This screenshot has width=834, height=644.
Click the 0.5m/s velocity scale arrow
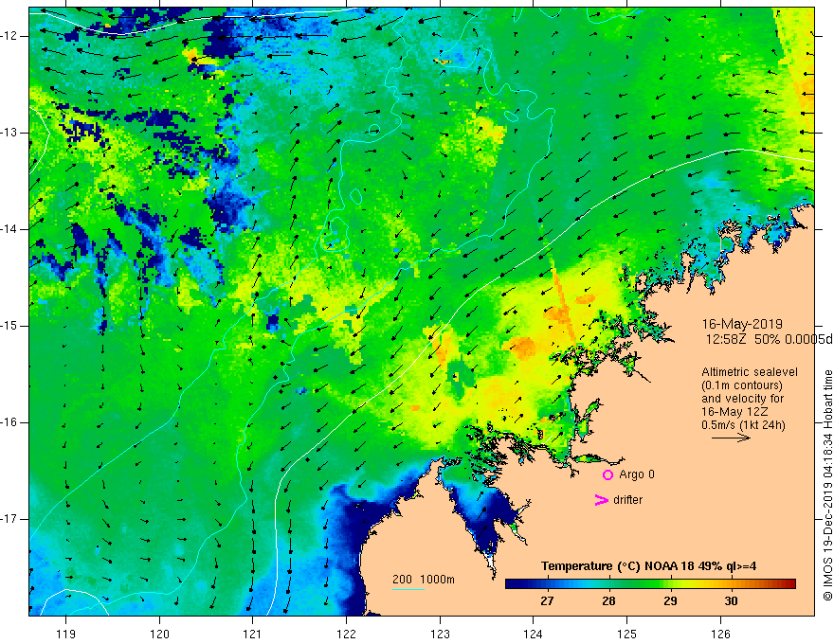[x=731, y=438]
